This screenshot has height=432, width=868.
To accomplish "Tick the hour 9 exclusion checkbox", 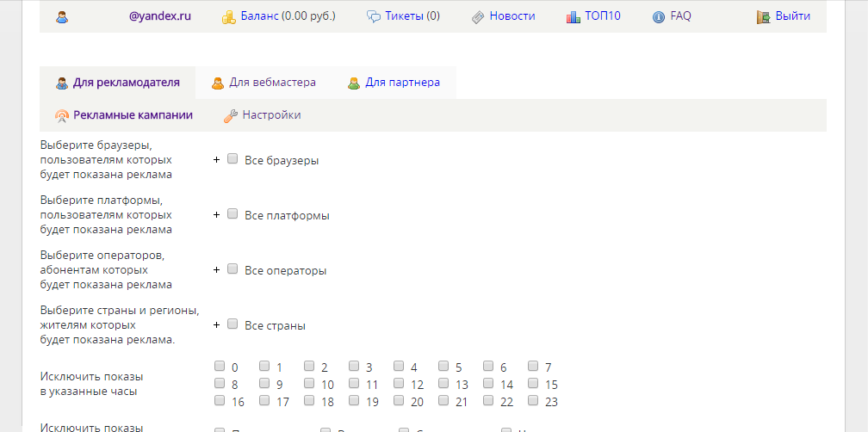I will tap(264, 383).
